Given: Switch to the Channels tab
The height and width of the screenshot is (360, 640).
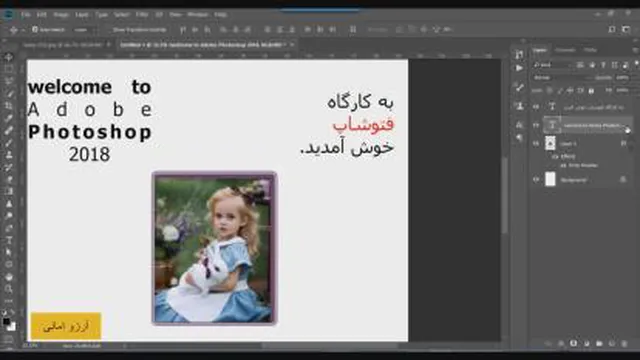Looking at the screenshot, I should pyautogui.click(x=565, y=50).
